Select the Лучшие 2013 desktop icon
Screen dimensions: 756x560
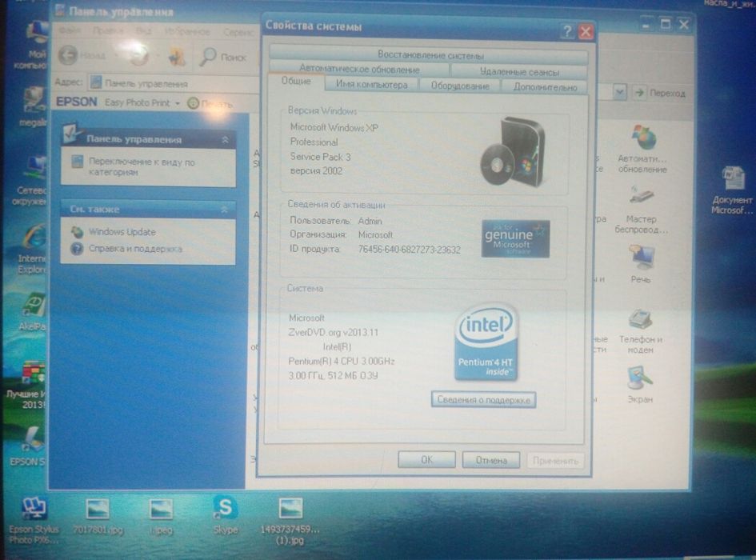pos(27,386)
